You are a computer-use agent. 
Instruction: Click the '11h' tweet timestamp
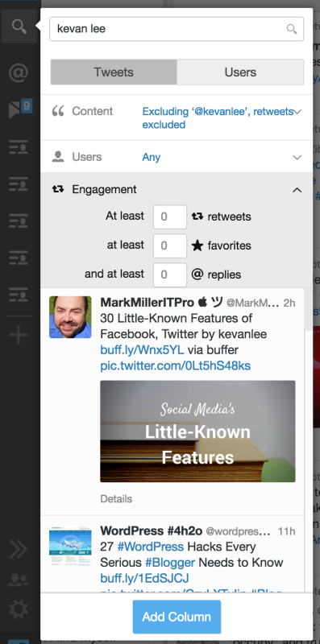[286, 531]
